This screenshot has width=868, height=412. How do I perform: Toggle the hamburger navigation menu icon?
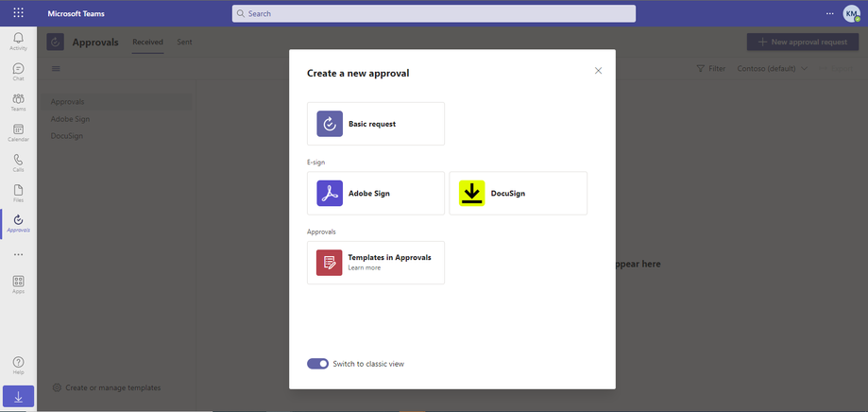point(56,69)
